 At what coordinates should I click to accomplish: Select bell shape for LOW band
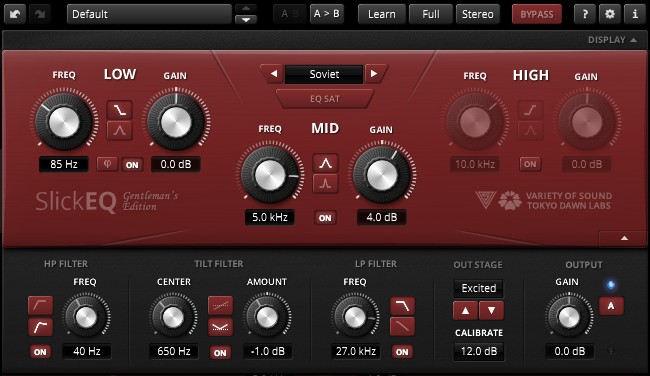[120, 131]
